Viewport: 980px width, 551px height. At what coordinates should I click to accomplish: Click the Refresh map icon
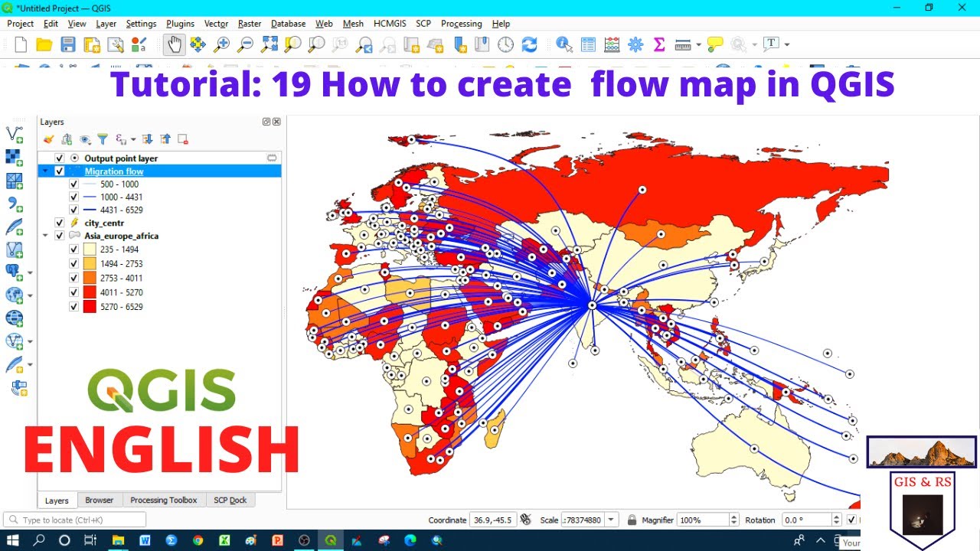pos(529,44)
